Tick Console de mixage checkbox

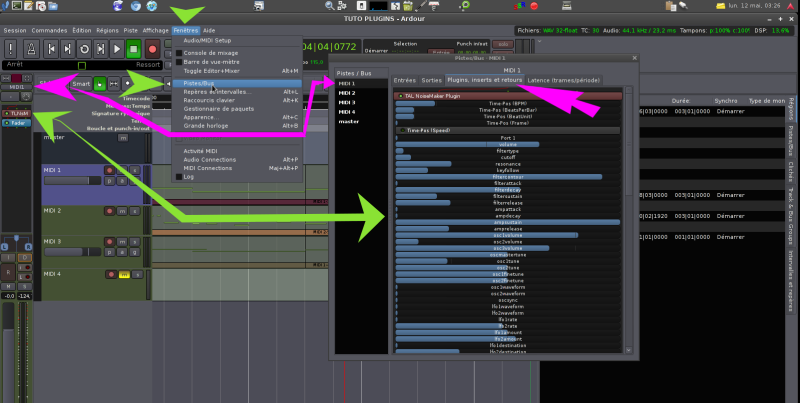[x=179, y=53]
